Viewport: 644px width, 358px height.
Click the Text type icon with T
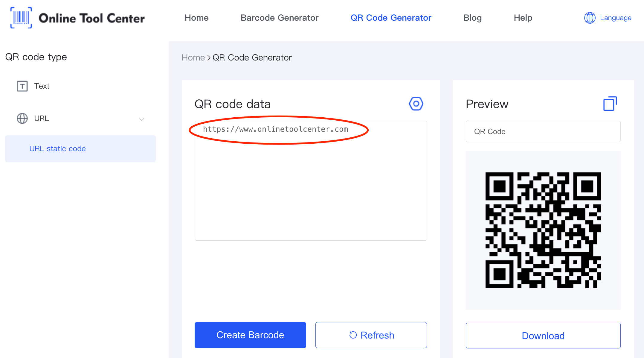pos(22,86)
